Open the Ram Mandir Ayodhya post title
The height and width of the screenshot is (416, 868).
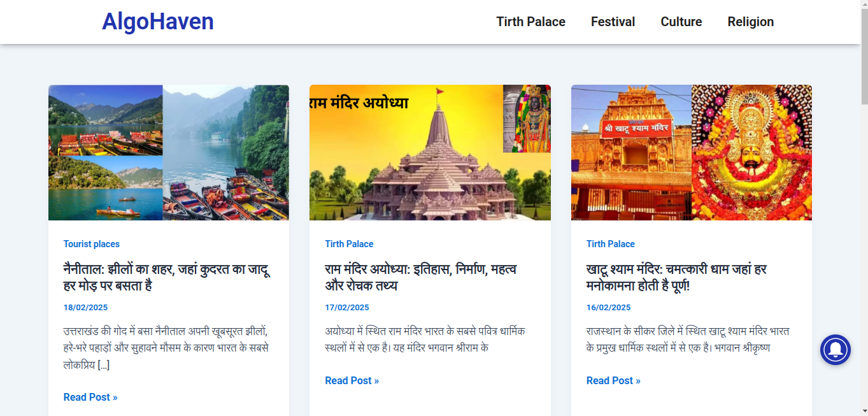pyautogui.click(x=420, y=277)
